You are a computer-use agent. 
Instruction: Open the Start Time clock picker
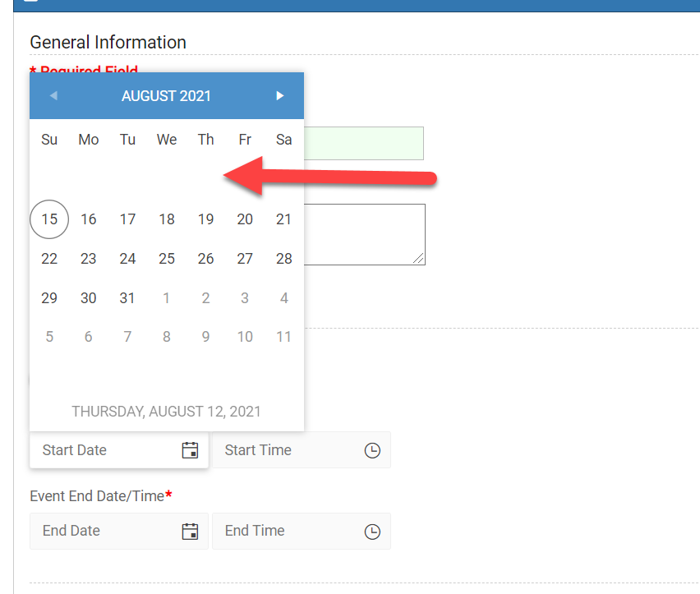click(372, 450)
